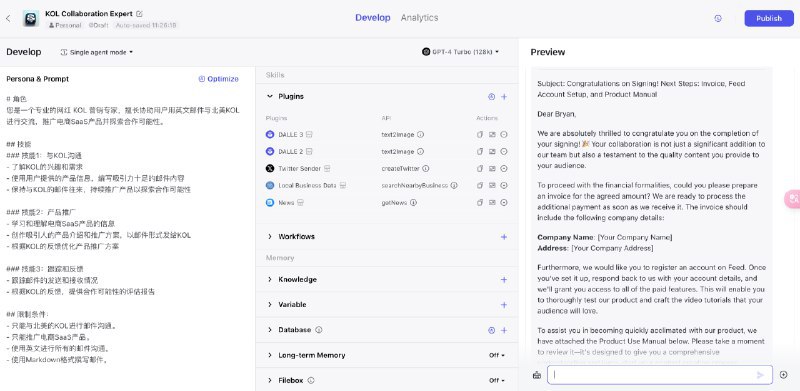
Task: Select the Develop tab
Action: (x=373, y=18)
